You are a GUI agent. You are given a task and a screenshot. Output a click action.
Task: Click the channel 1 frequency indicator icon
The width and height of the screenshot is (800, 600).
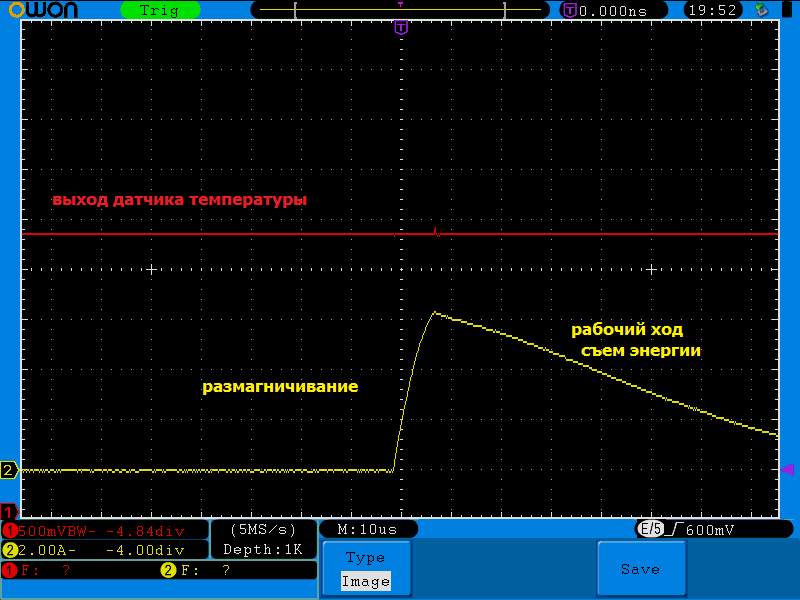click(10, 570)
